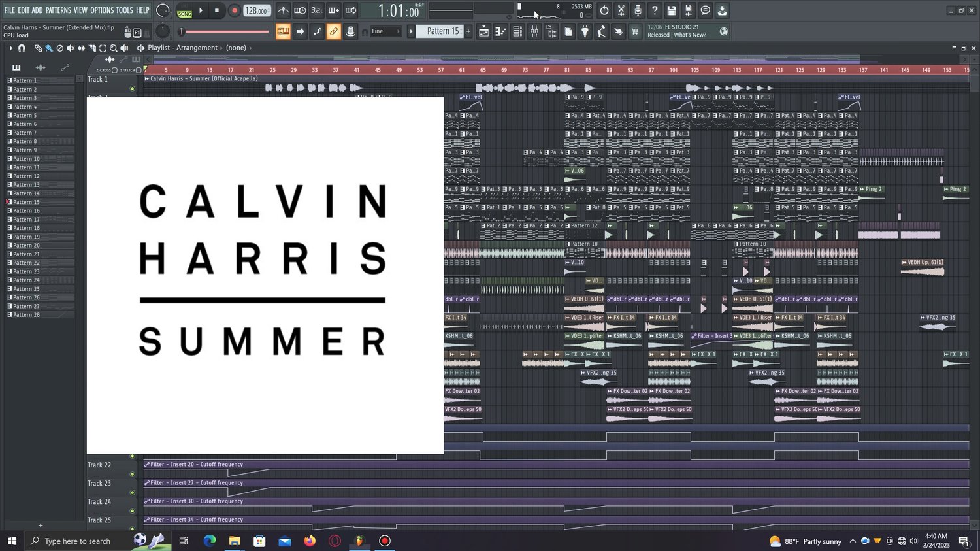Select the Paint brush tool in the playlist toolbar
Viewport: 980px width, 551px height.
(x=49, y=48)
